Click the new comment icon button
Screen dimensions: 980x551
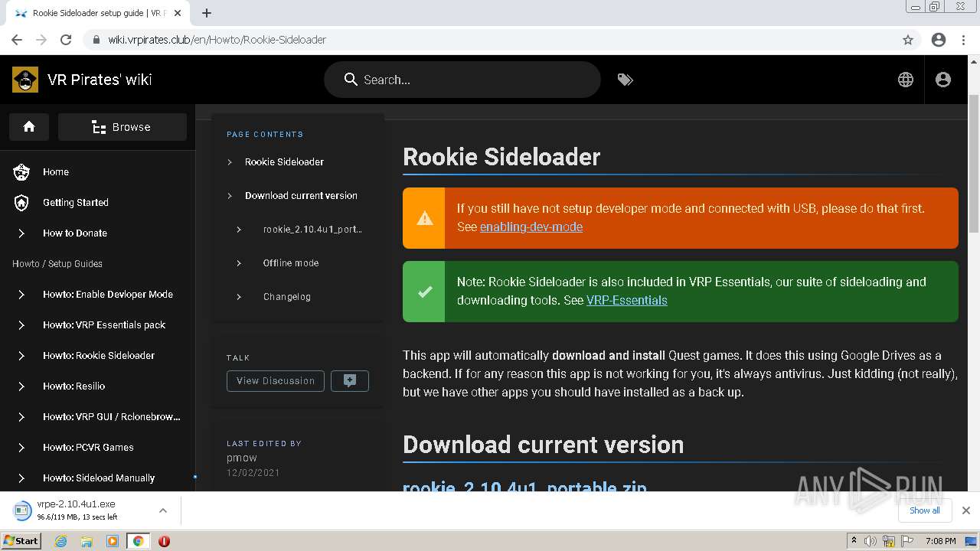coord(350,381)
